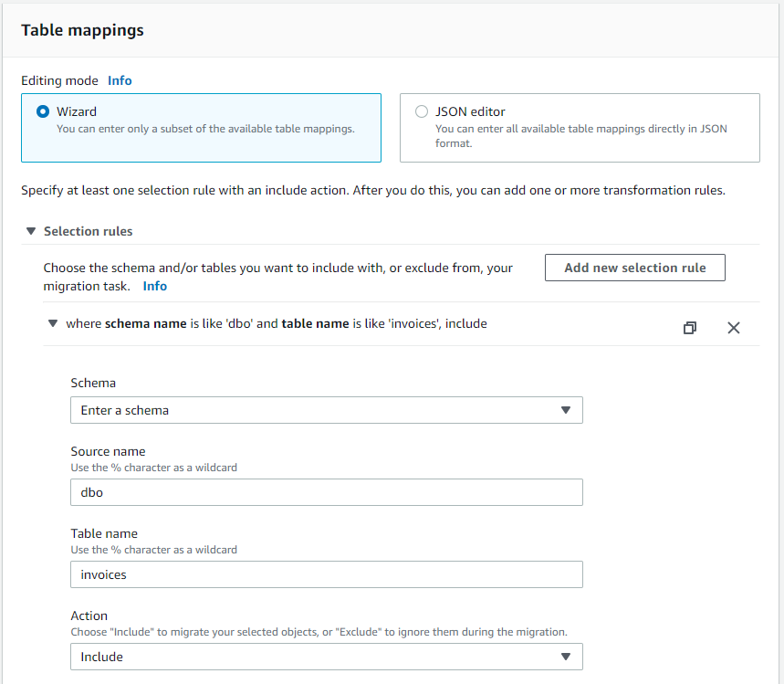
Task: Click the Source name field containing dbo
Action: coord(326,492)
